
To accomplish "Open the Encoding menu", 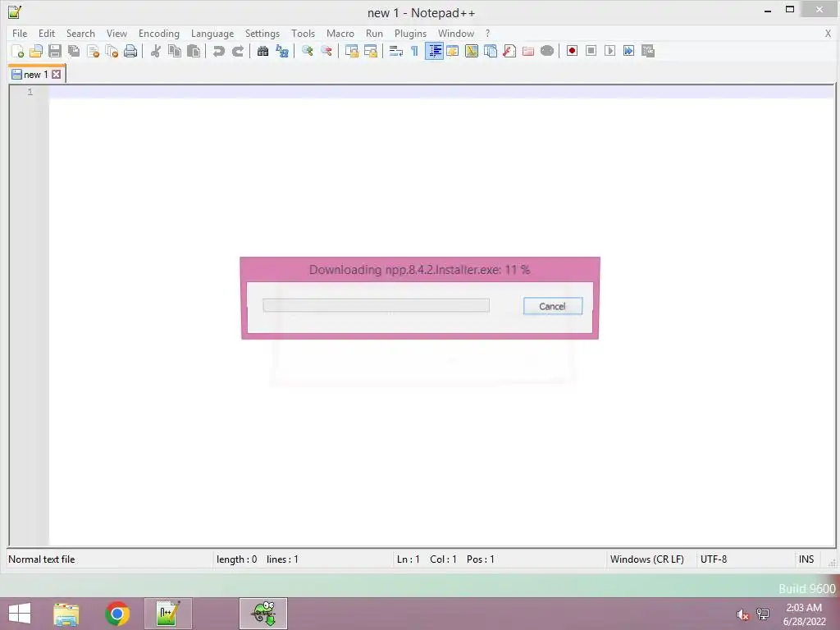I will point(158,33).
